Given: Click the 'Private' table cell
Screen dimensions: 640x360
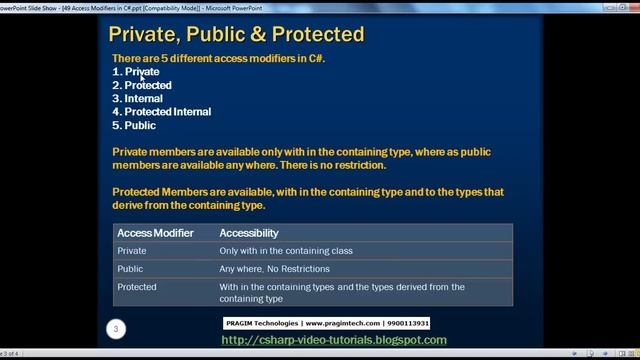Looking at the screenshot, I should pos(132,251).
